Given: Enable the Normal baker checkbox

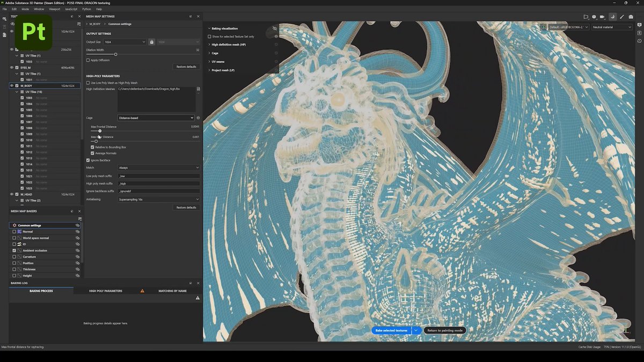Looking at the screenshot, I should click(14, 232).
